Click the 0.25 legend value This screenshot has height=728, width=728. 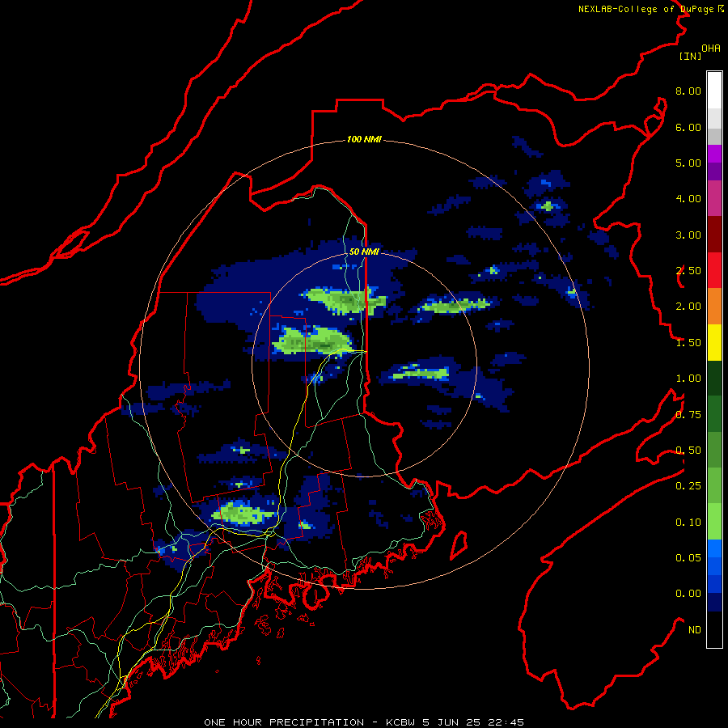click(688, 486)
